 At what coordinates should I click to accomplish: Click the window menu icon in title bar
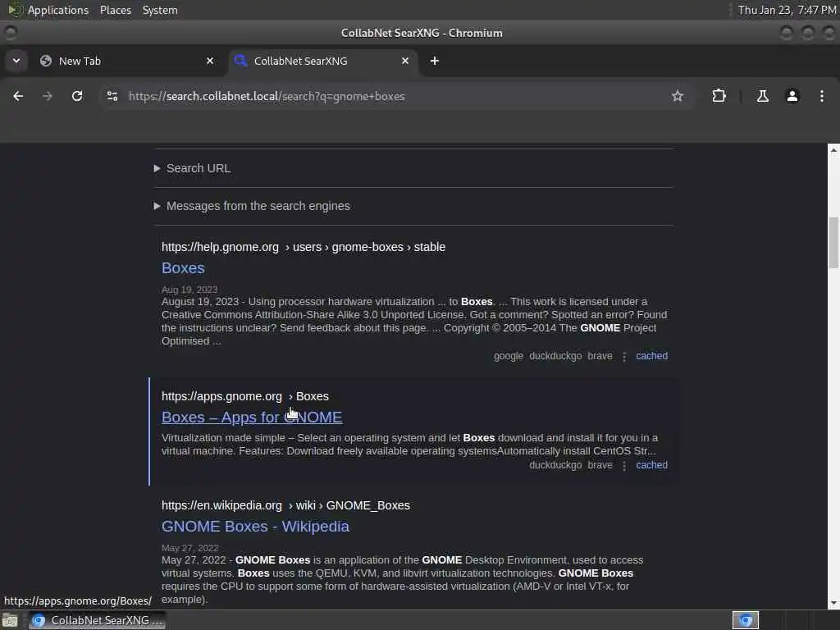point(10,33)
